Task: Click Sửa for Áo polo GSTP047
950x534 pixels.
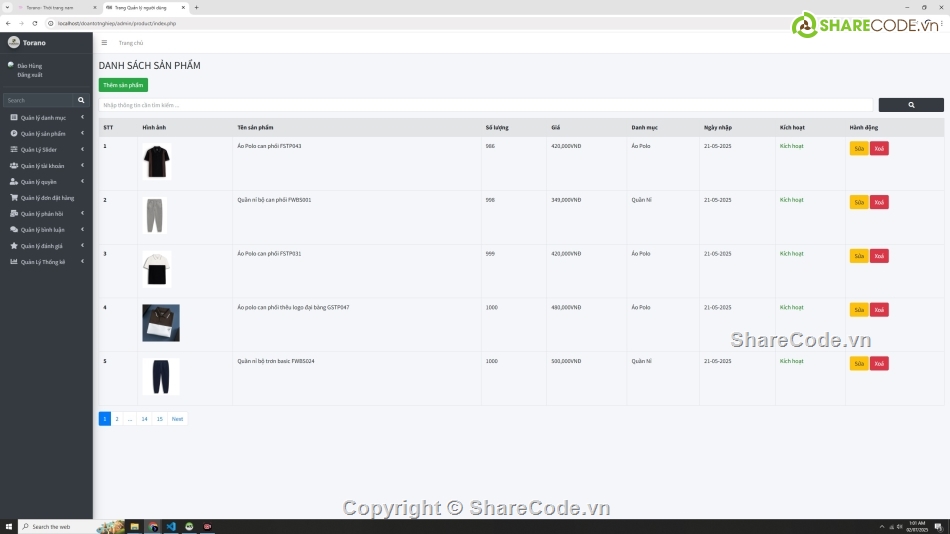Action: click(859, 310)
